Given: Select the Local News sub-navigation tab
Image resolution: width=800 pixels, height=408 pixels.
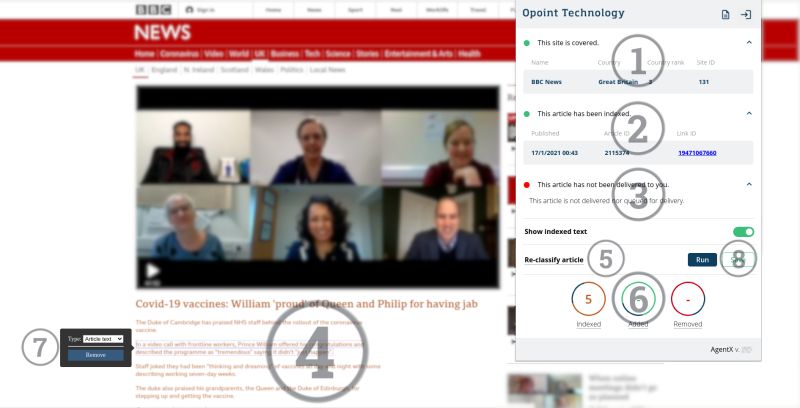Looking at the screenshot, I should [x=328, y=69].
